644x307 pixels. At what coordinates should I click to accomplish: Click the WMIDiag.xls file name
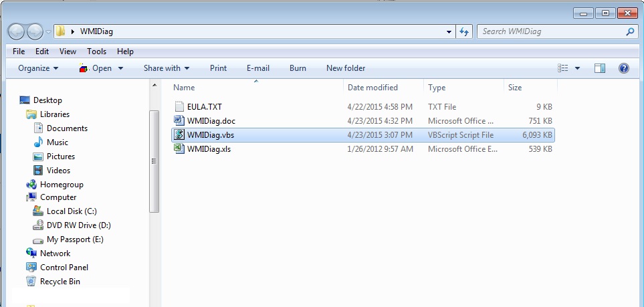209,148
